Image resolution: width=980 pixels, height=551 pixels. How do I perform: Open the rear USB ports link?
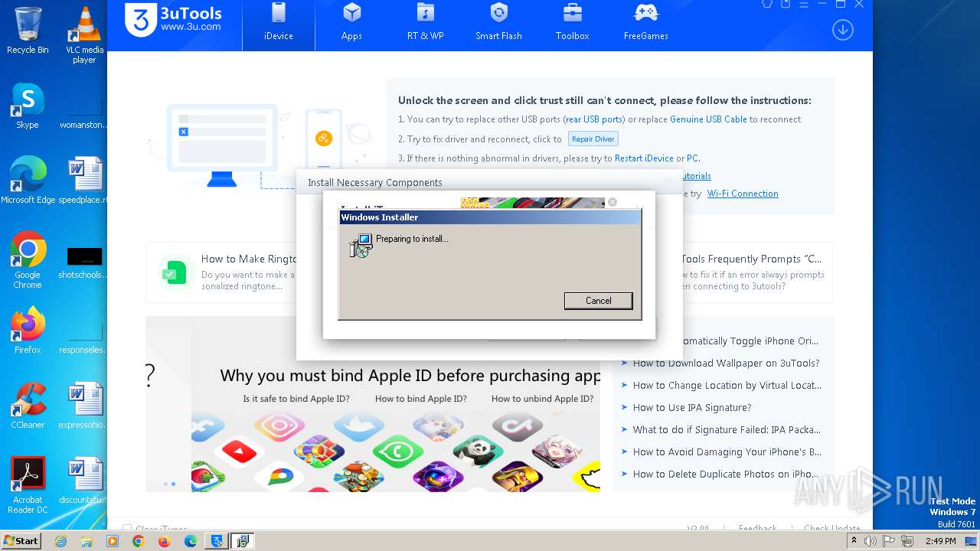pyautogui.click(x=593, y=119)
